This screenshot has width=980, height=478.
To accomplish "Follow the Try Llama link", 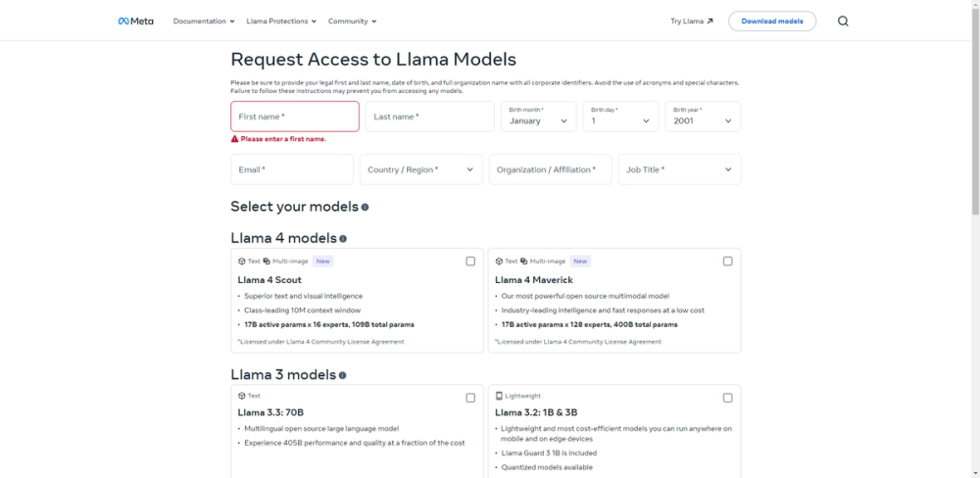I will click(x=692, y=21).
